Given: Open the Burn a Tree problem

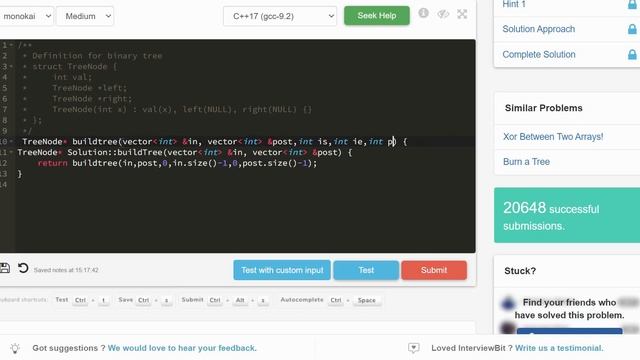Looking at the screenshot, I should click(x=526, y=162).
